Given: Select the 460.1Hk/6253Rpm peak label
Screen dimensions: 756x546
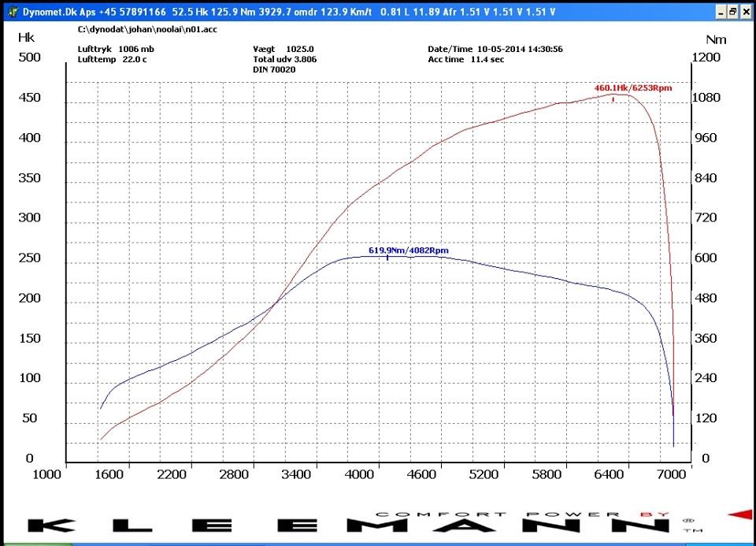Looking at the screenshot, I should coord(632,87).
